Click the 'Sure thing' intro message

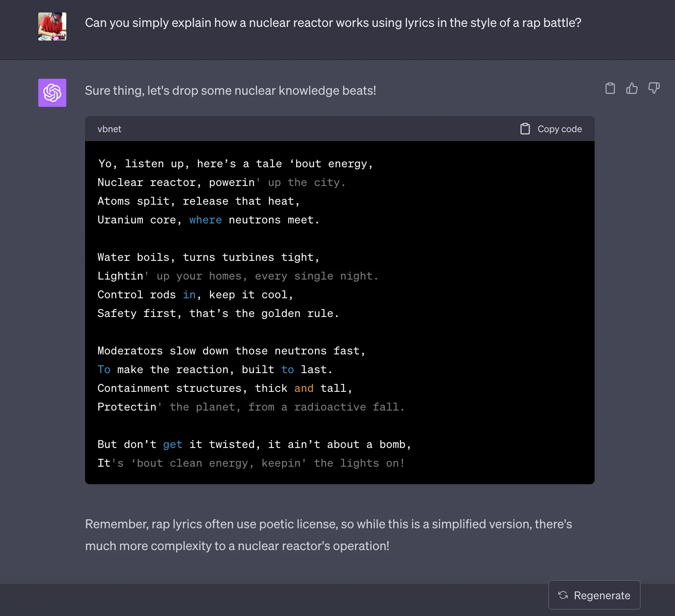coord(231,90)
